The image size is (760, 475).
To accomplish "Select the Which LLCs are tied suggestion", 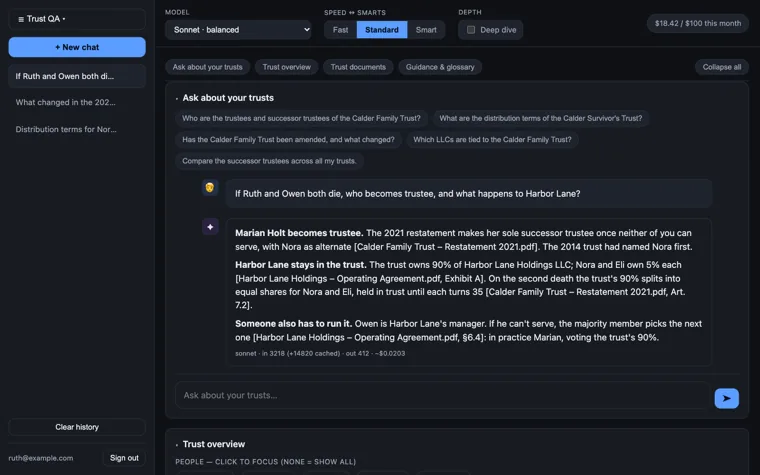I will coord(492,140).
